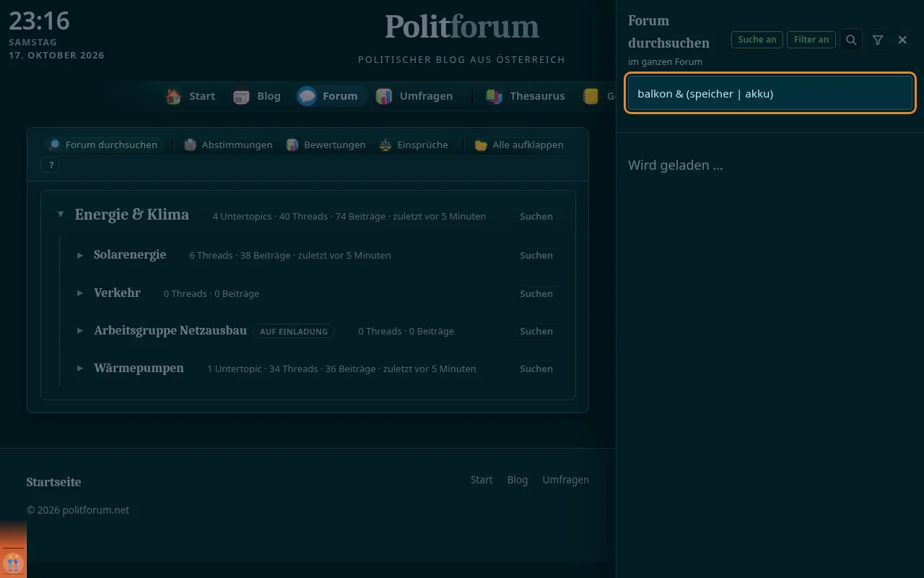Click Suchen in the Wärmepumpen row

click(x=536, y=368)
